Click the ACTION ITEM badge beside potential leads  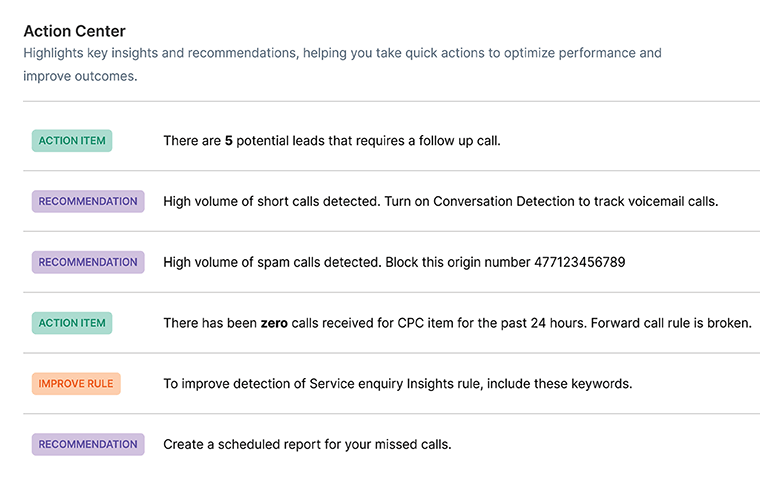[x=72, y=141]
